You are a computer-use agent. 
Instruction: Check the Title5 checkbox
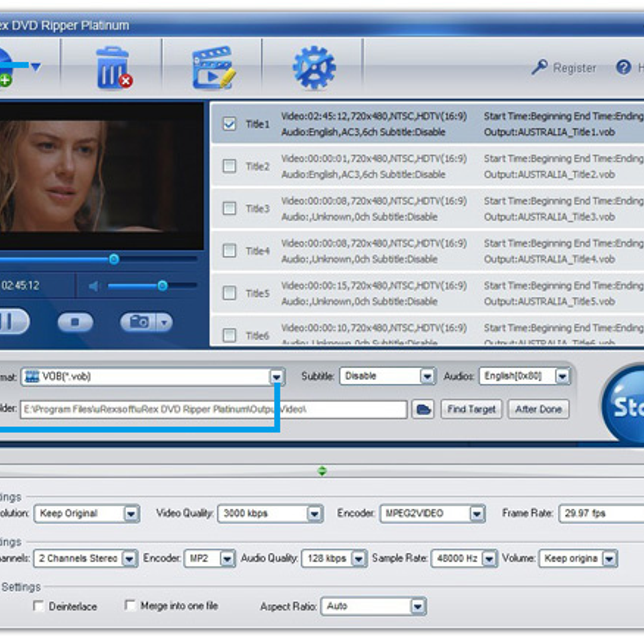point(229,293)
